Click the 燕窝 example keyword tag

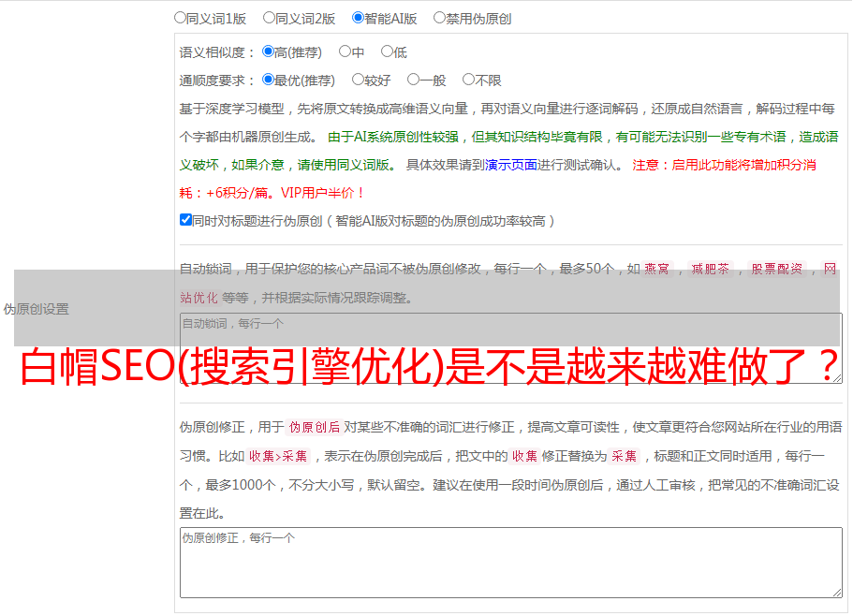pos(657,269)
